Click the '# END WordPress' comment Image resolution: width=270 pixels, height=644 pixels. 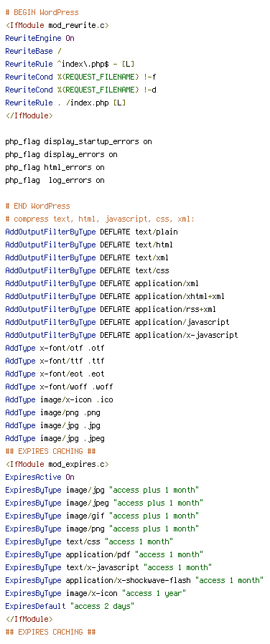38,206
